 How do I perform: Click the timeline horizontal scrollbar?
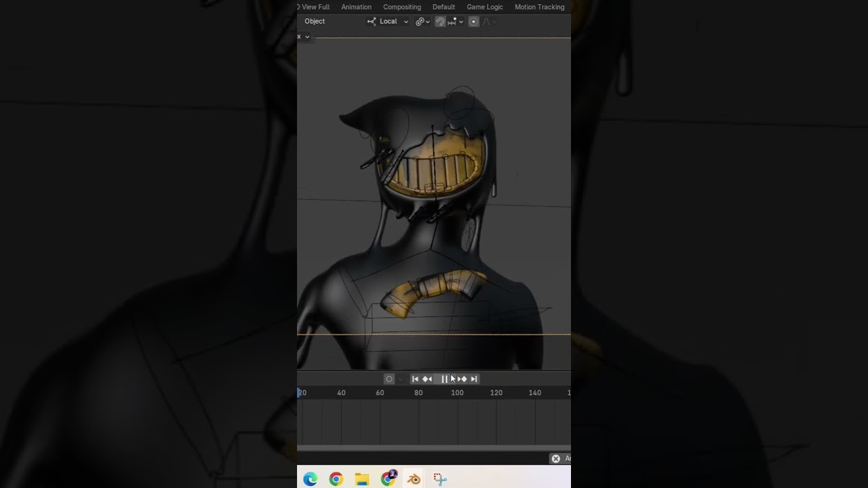click(x=434, y=448)
